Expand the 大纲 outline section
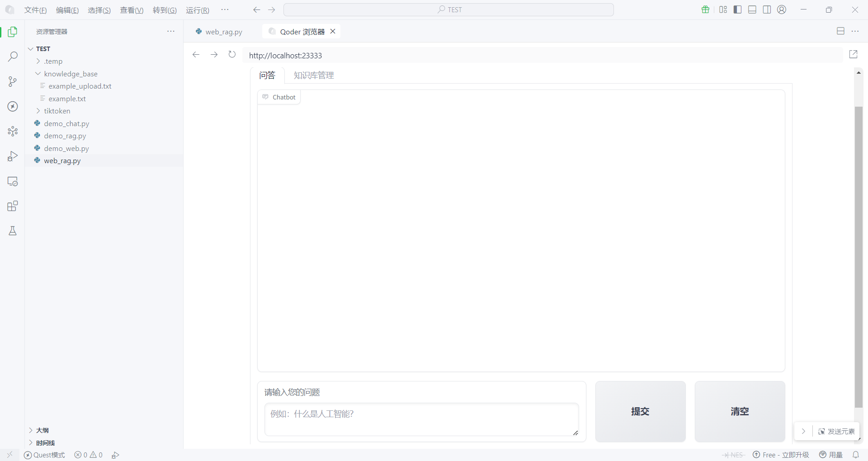 pos(30,430)
